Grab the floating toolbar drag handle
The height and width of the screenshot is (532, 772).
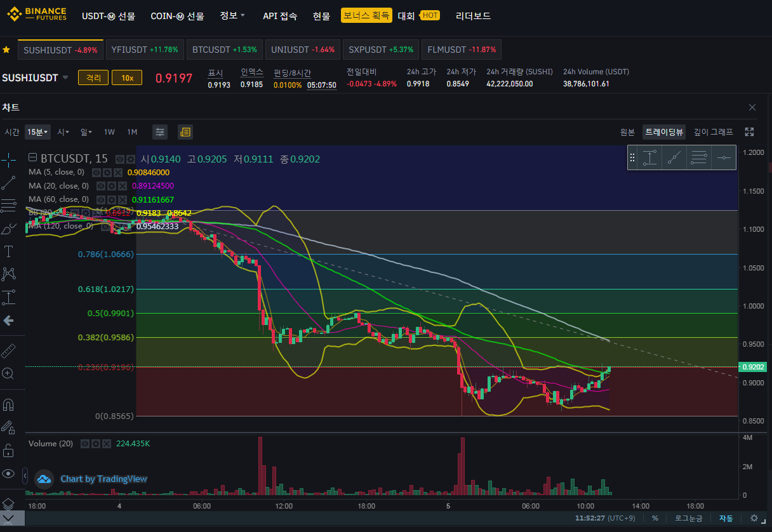pos(632,157)
